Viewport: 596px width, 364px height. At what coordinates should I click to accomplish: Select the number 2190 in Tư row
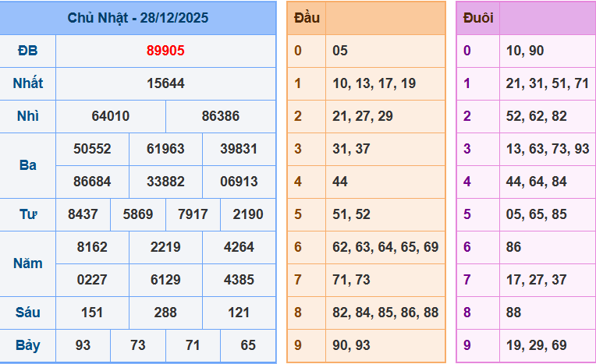pos(248,214)
